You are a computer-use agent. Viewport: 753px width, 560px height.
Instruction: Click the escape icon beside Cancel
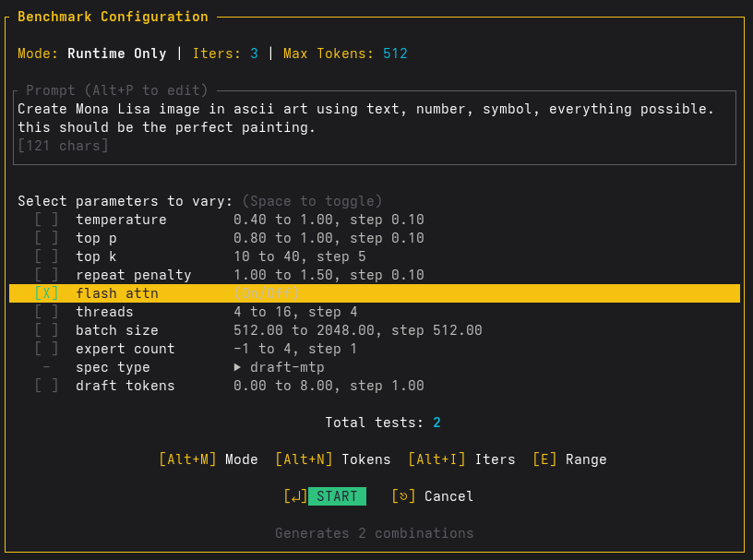point(403,496)
